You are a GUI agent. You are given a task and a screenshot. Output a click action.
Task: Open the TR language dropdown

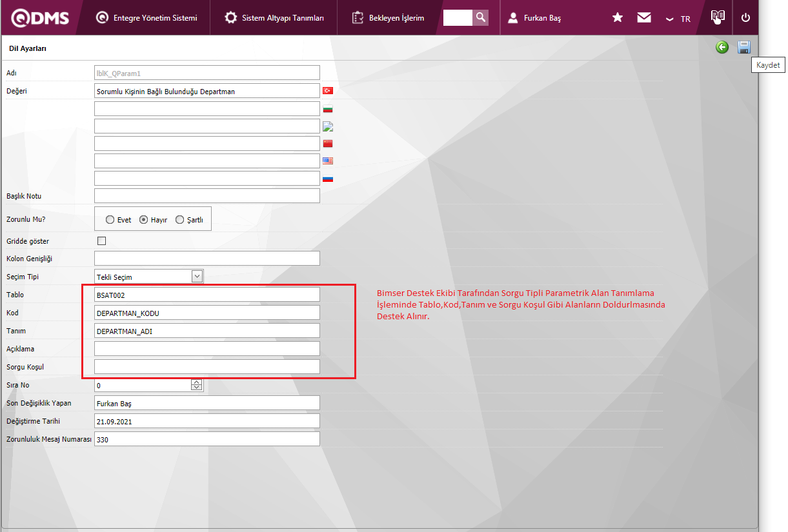678,19
